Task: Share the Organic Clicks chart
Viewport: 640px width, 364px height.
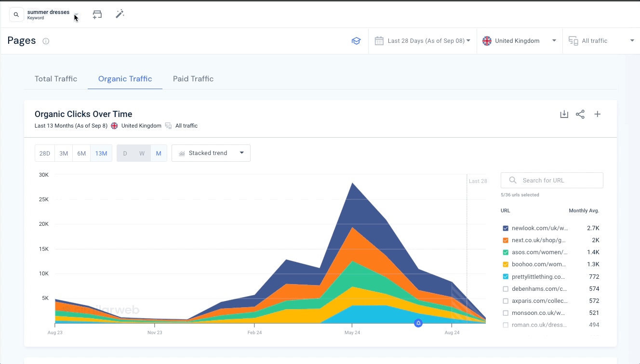Action: [x=580, y=114]
